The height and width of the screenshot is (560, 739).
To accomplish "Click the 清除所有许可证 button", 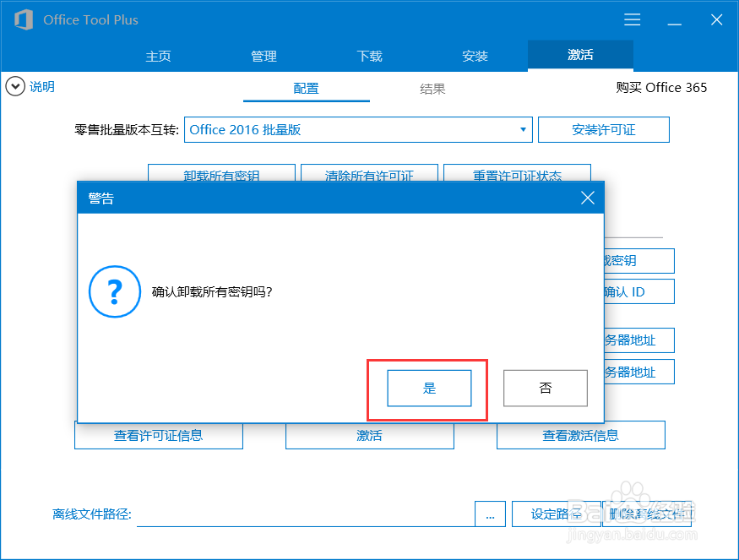I will tap(370, 173).
